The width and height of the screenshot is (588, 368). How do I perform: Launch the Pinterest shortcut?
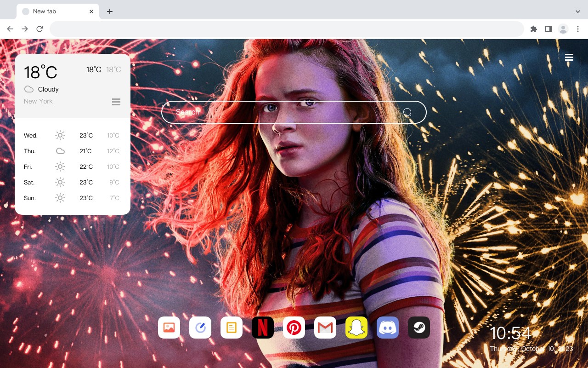pos(294,328)
